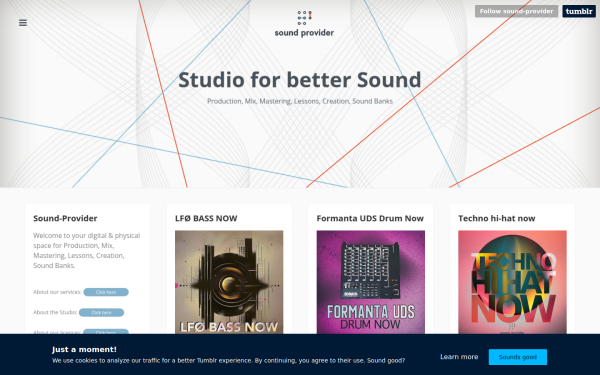Click the LFØ BASS NOW cover image
Viewport: 600px width, 375px height.
(x=229, y=282)
